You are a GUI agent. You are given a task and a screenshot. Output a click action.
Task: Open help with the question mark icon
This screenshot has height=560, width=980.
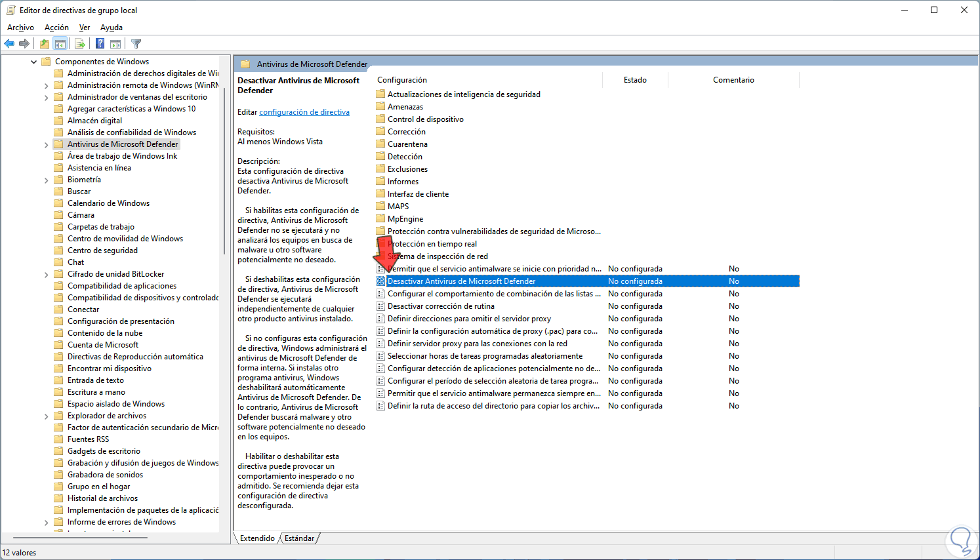point(100,44)
